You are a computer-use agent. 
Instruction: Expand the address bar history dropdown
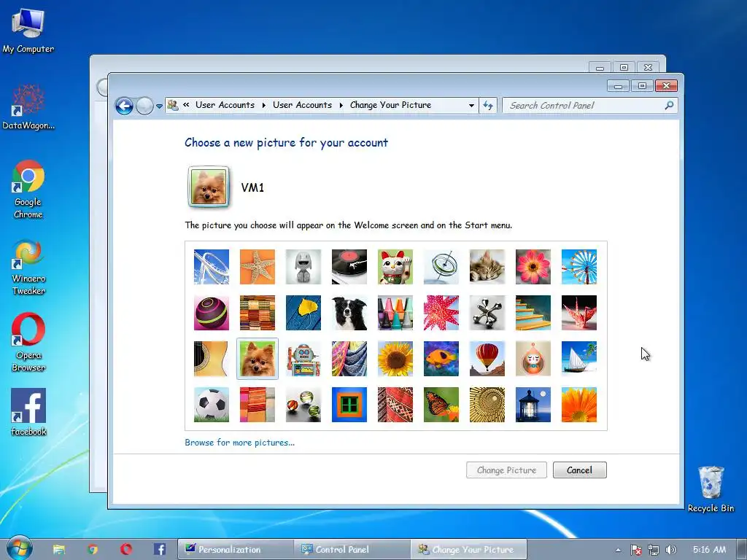[471, 105]
